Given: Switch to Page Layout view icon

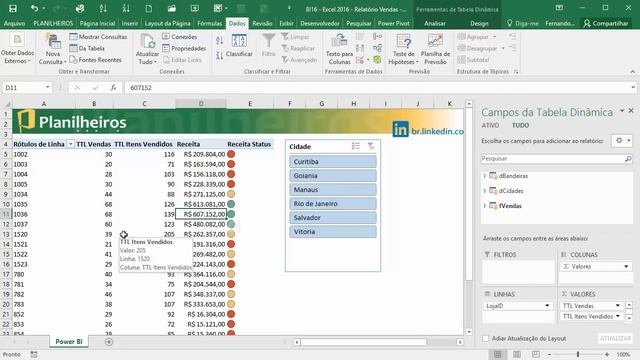Looking at the screenshot, I should tap(517, 354).
